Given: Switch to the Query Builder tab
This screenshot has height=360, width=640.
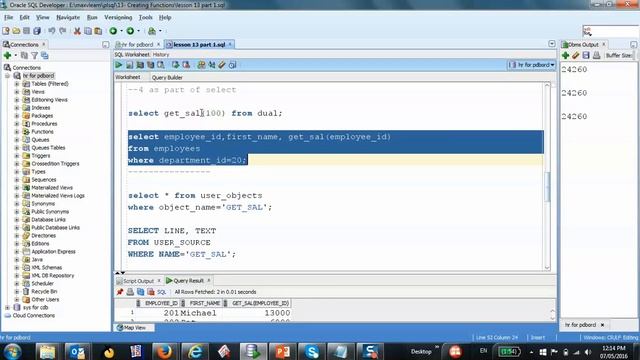Looking at the screenshot, I should tap(167, 78).
